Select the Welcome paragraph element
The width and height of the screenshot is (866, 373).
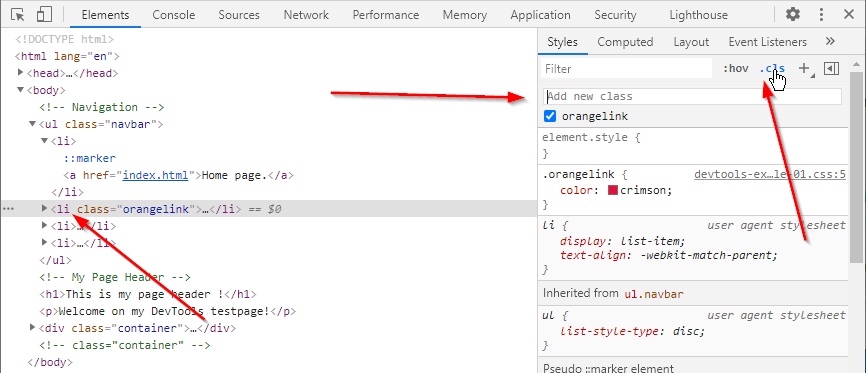[168, 311]
